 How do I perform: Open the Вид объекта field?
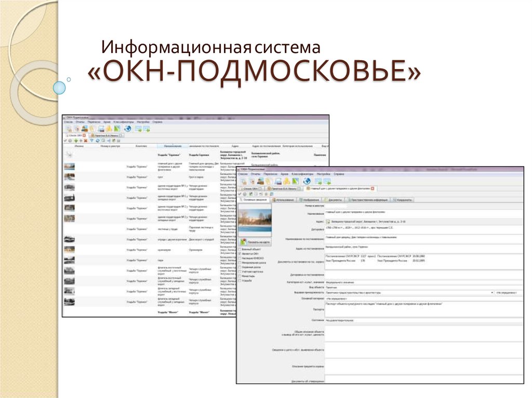coord(423,287)
